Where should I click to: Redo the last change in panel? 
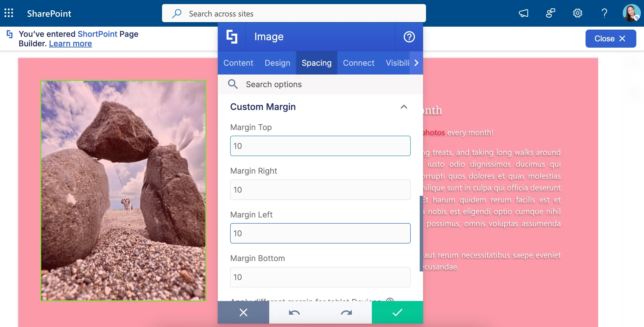click(346, 312)
